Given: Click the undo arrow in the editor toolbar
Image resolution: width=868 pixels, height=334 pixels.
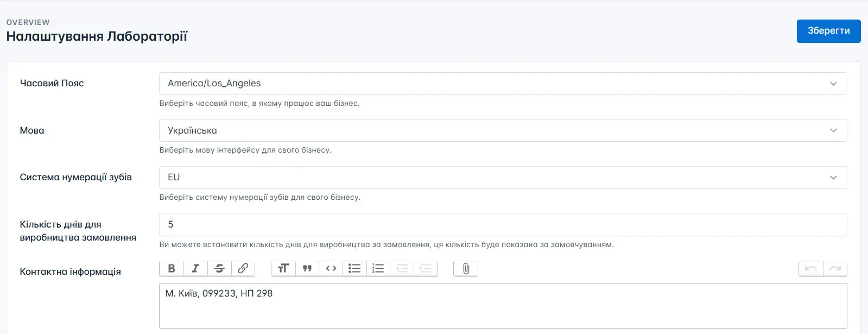Looking at the screenshot, I should pyautogui.click(x=811, y=268).
